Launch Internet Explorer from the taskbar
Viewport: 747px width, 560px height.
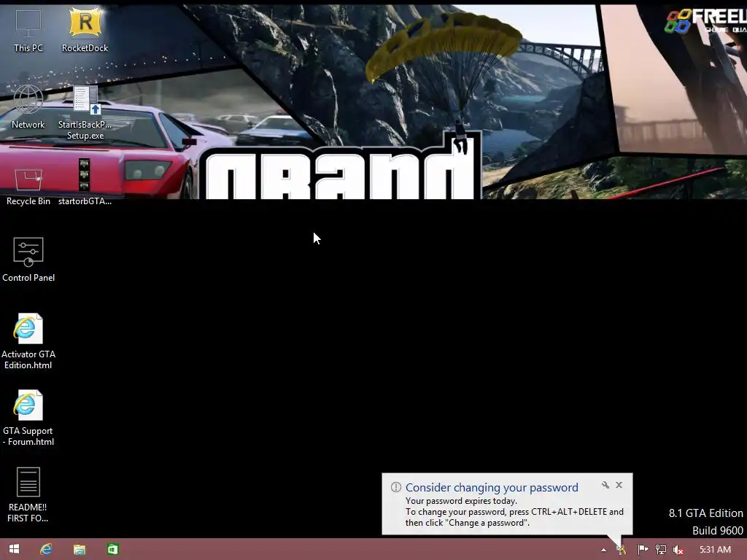tap(46, 549)
